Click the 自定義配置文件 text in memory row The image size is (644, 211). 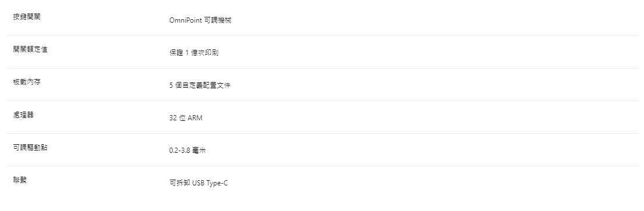point(206,85)
